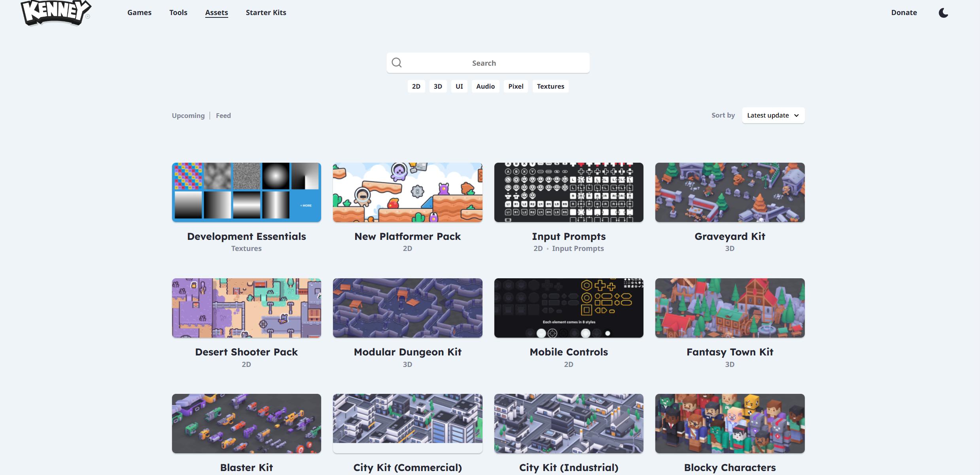Open the Sort by Latest update dropdown
The image size is (980, 475).
coord(773,115)
